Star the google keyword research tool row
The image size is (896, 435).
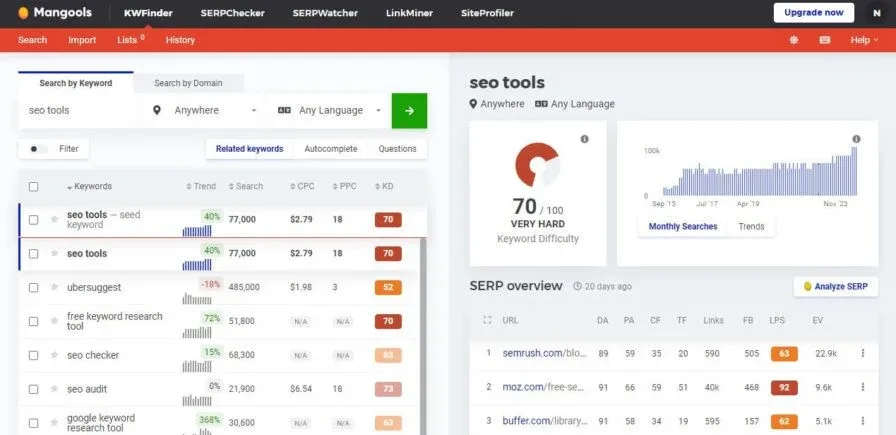[x=54, y=423]
